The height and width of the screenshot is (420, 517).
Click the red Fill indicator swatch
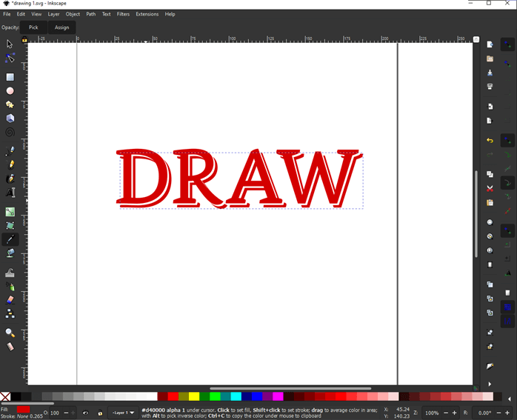tap(24, 409)
